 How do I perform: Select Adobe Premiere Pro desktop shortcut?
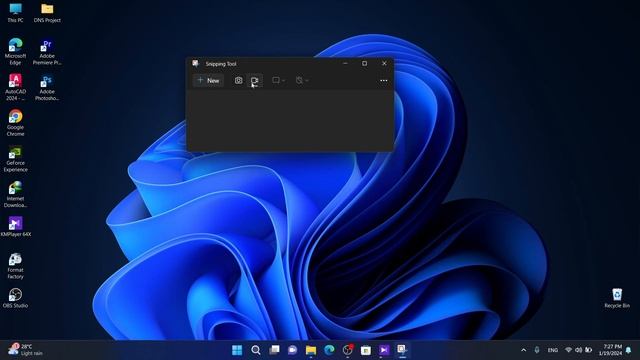tap(47, 52)
